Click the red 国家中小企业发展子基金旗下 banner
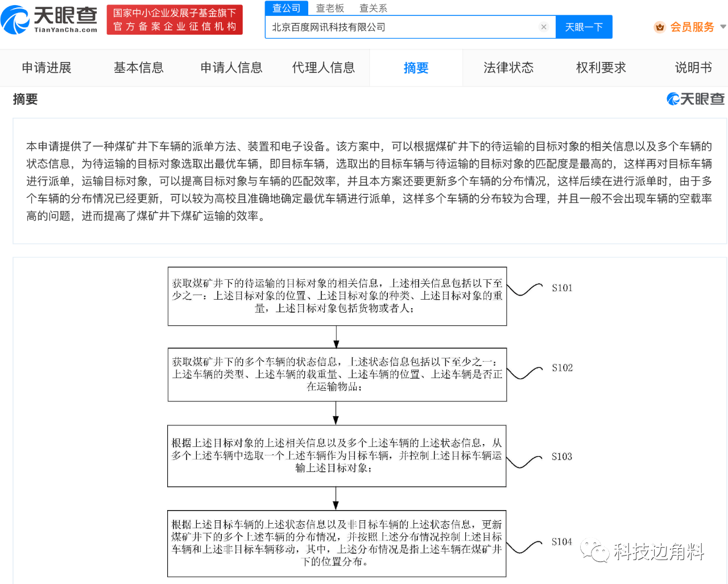The width and height of the screenshot is (728, 584). coord(175,20)
